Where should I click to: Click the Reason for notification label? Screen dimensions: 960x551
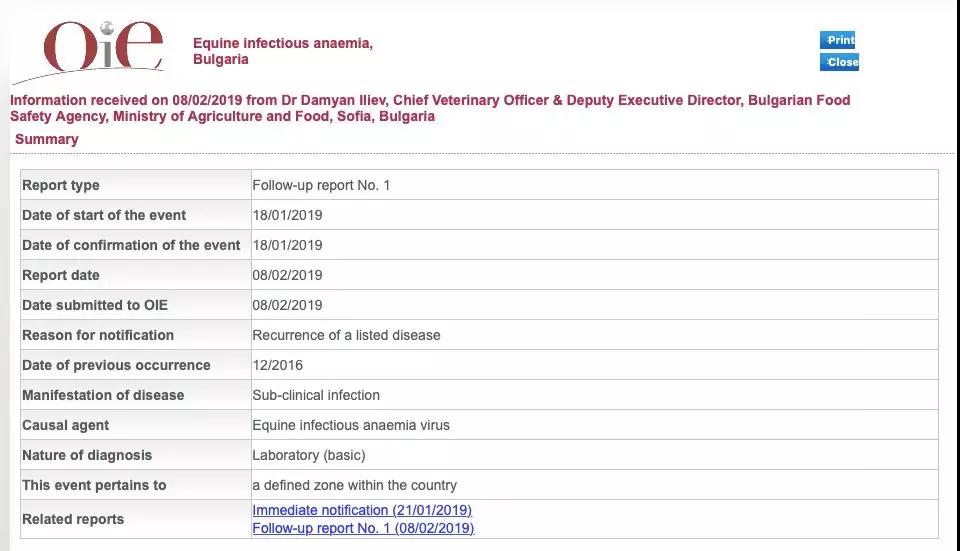coord(98,335)
